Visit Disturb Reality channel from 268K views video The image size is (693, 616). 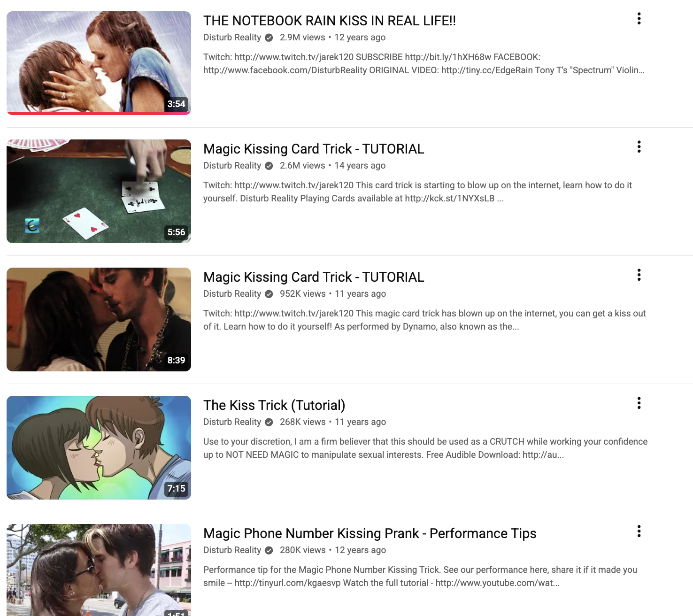click(x=232, y=422)
